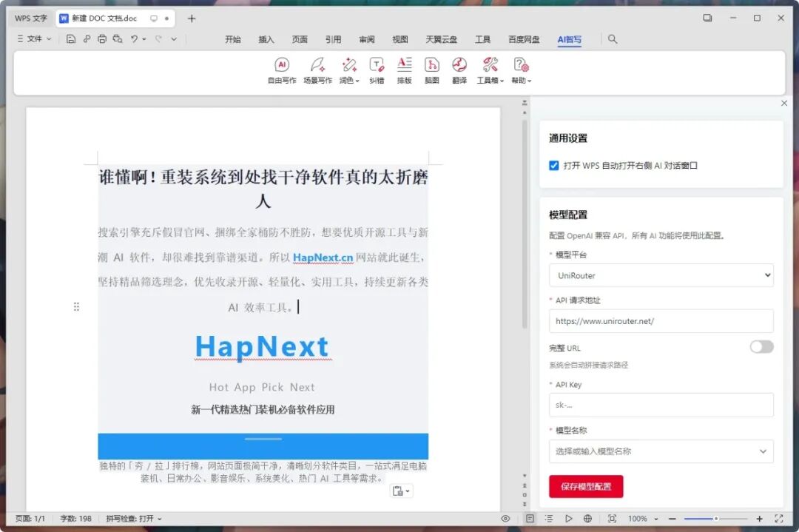Generate a 脑图 mind map

[x=431, y=70]
